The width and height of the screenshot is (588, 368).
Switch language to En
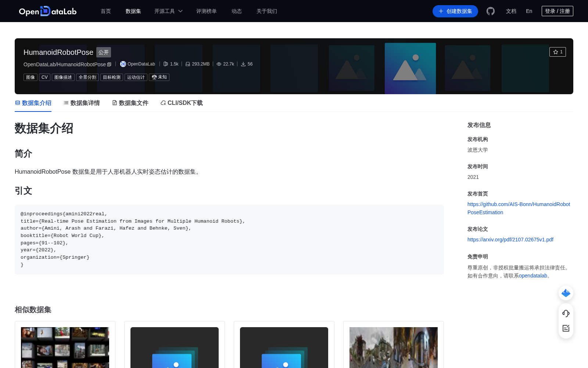529,11
